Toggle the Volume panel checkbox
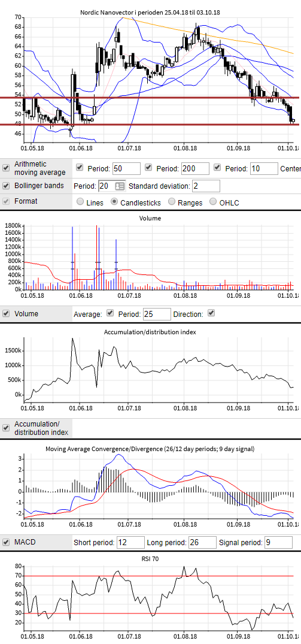Viewport: 301px width, 644px height. click(x=6, y=313)
